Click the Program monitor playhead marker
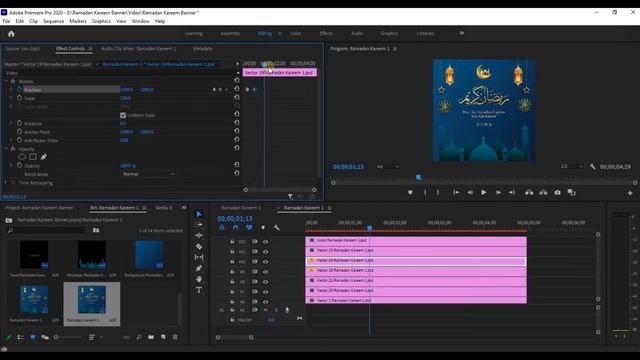This screenshot has height=360, width=640. [418, 177]
